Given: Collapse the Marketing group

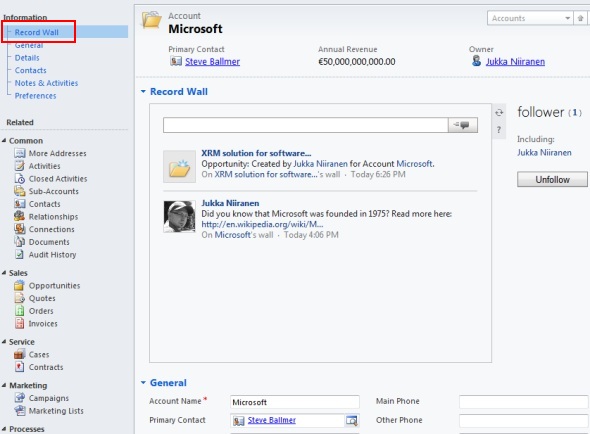Looking at the screenshot, I should point(4,385).
